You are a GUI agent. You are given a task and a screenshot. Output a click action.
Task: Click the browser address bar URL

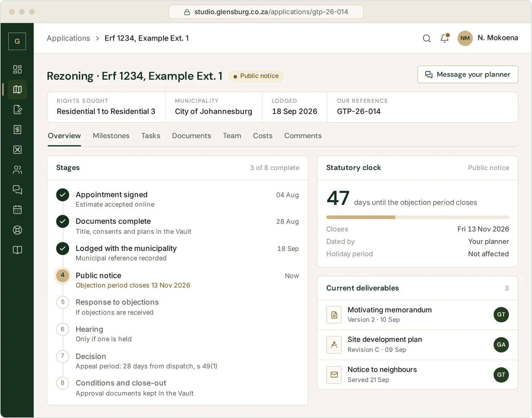click(x=266, y=12)
